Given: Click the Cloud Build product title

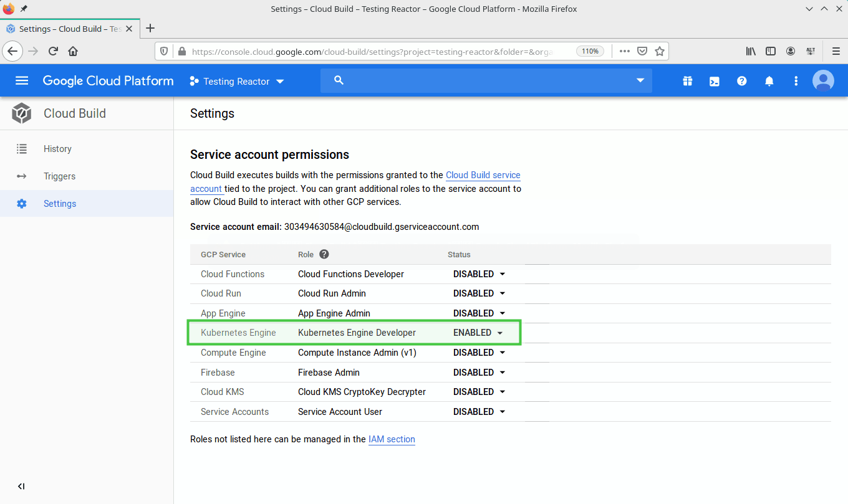Looking at the screenshot, I should 75,113.
